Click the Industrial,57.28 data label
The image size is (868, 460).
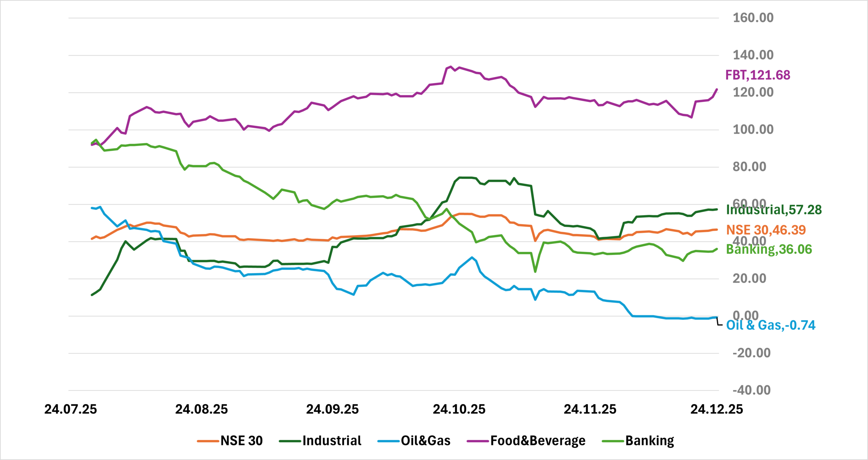[774, 210]
